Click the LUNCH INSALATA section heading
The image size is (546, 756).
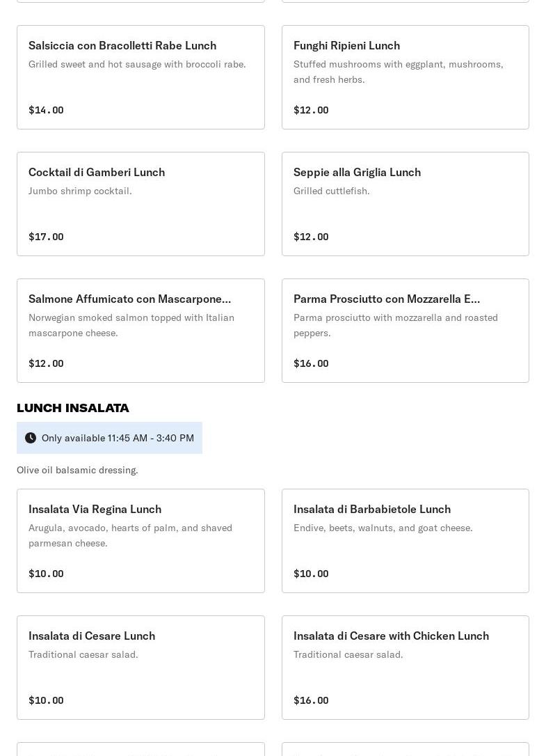point(73,408)
